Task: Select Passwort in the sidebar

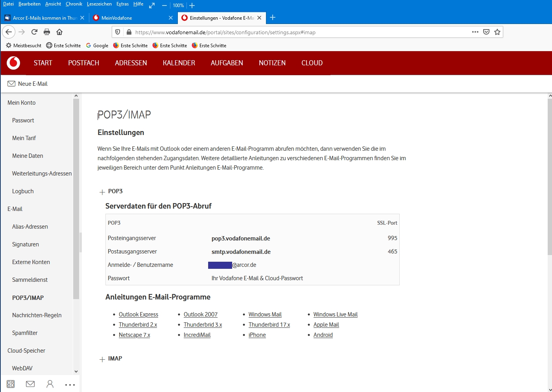Action: pyautogui.click(x=23, y=120)
